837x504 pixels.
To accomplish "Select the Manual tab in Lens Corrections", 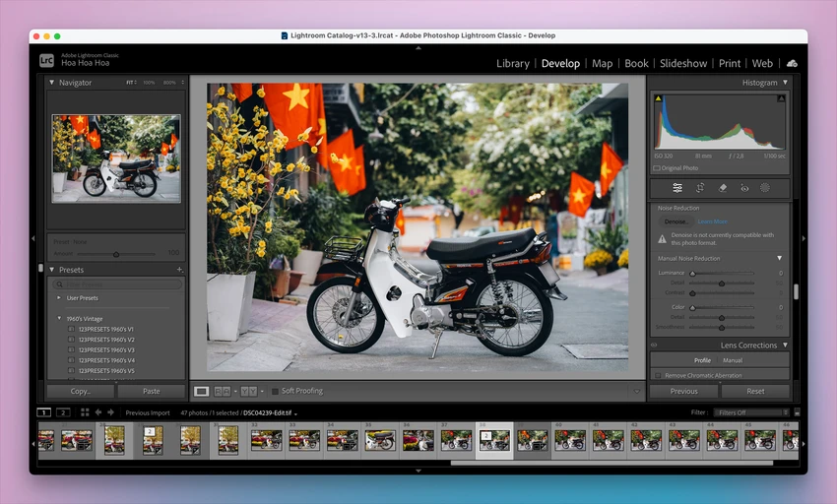I will 733,360.
